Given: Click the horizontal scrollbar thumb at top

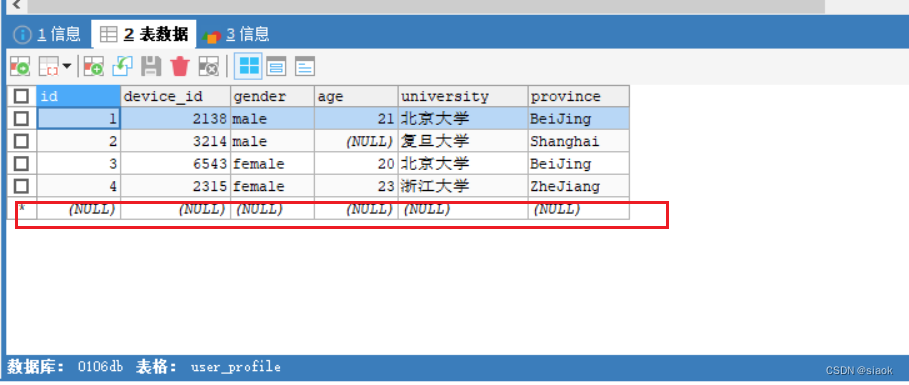Looking at the screenshot, I should click(x=426, y=6).
